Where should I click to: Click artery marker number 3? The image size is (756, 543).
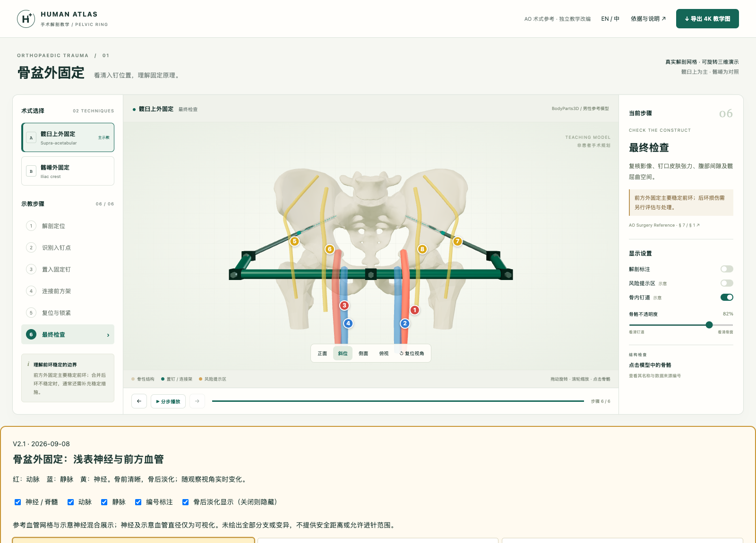(x=344, y=305)
